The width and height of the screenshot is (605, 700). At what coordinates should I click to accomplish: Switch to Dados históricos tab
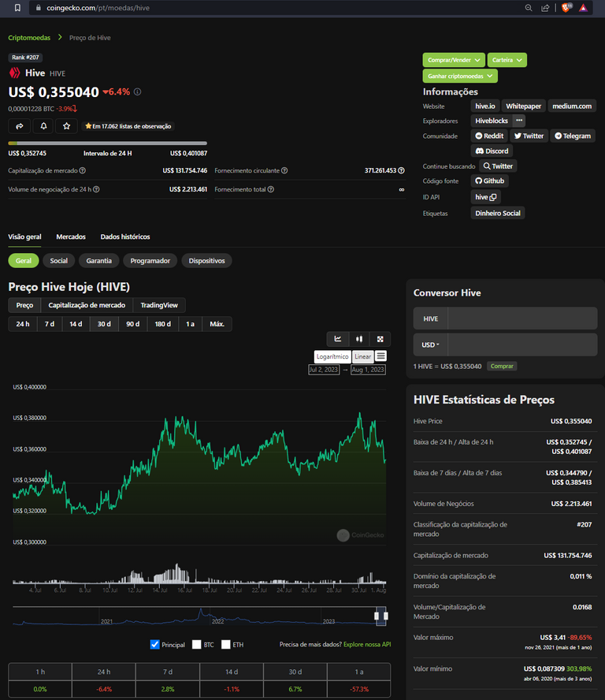(x=125, y=236)
